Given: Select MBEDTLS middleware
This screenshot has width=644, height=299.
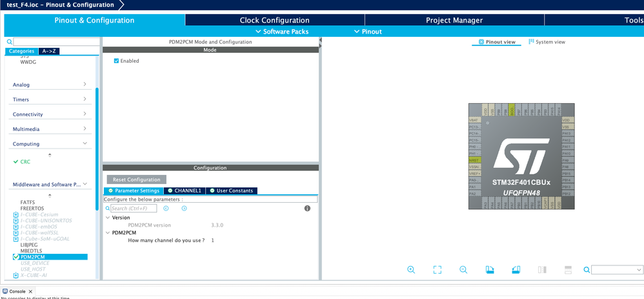Looking at the screenshot, I should tap(31, 251).
